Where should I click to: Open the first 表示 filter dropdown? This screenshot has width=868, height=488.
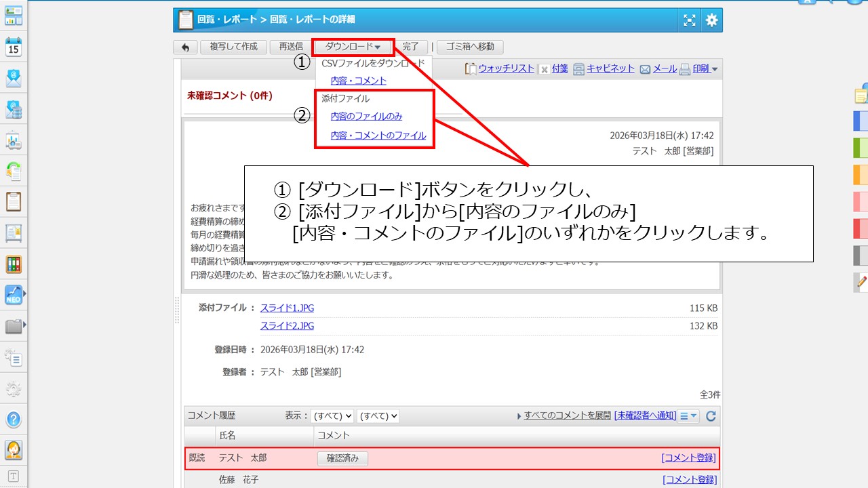click(332, 416)
